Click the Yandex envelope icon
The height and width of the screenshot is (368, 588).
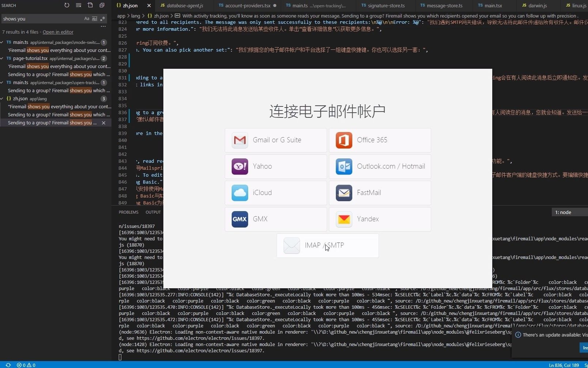coord(344,219)
